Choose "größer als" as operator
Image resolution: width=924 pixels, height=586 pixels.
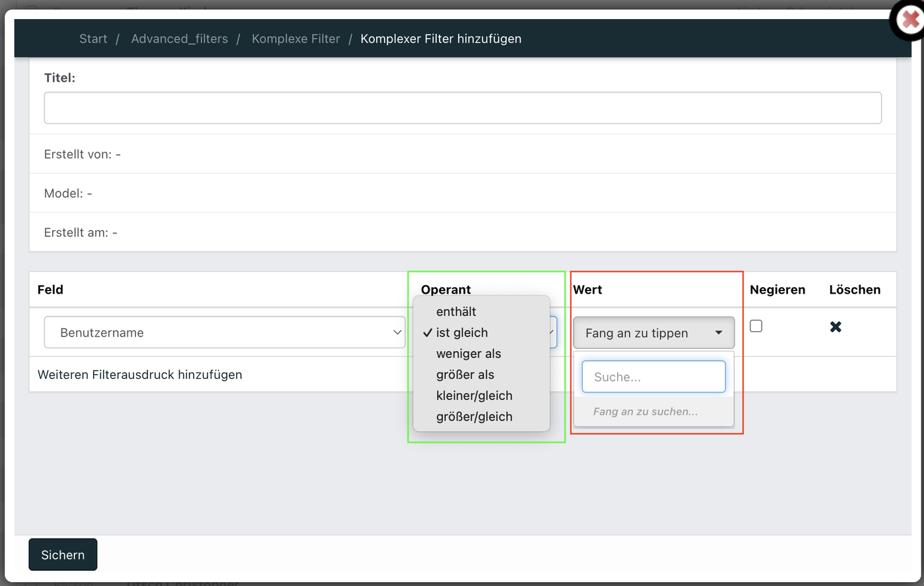coord(464,374)
